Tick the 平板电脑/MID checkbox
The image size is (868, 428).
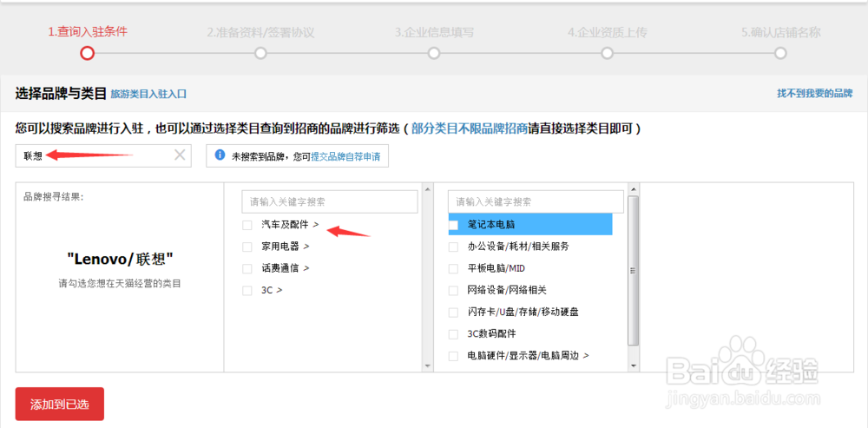tap(453, 268)
